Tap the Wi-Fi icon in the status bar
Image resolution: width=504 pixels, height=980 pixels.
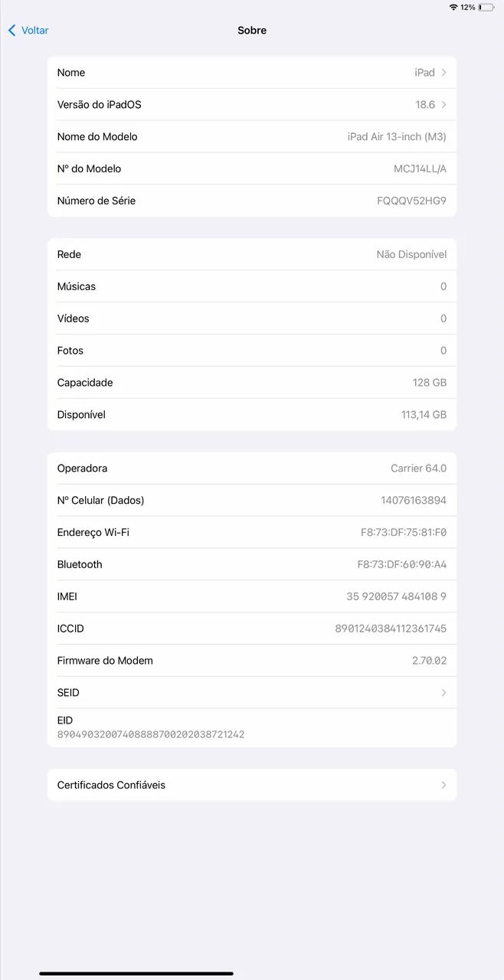click(455, 7)
